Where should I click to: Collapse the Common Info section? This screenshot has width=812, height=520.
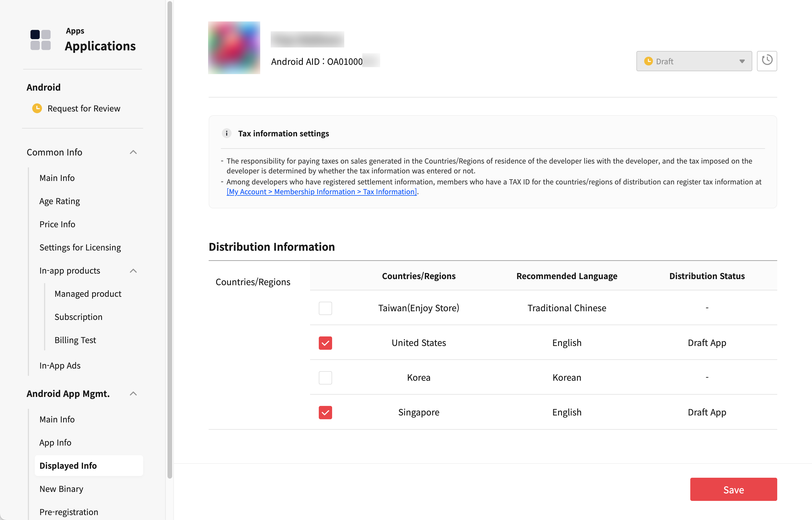[133, 152]
